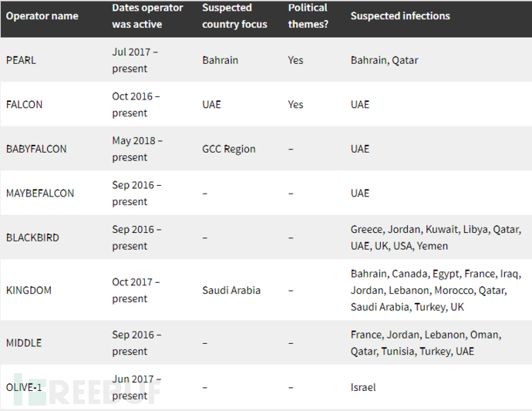Click the BLACKBIRD operator name
532x411 pixels.
pyautogui.click(x=32, y=238)
